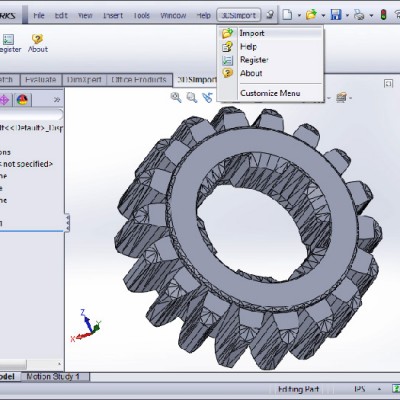This screenshot has width=400, height=400.
Task: Open the Help menu in menu bar
Action: tap(203, 16)
